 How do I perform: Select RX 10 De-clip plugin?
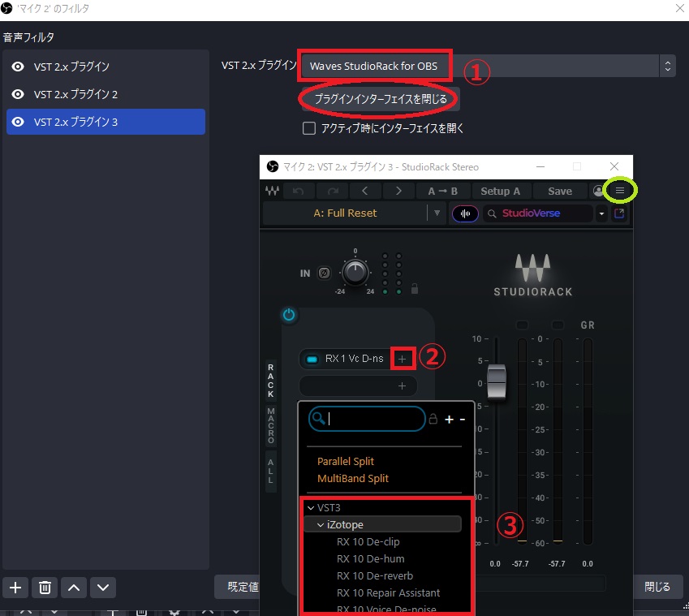pyautogui.click(x=368, y=542)
